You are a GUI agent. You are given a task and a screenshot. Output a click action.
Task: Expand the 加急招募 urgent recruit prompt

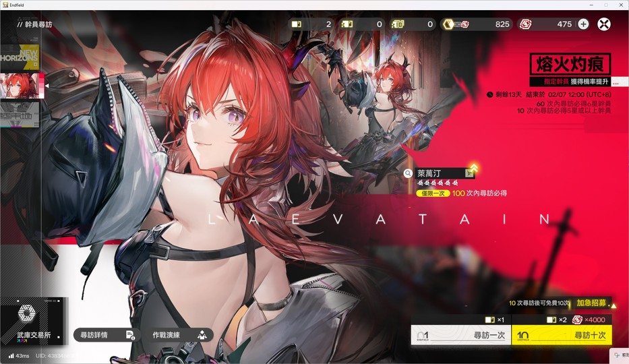(594, 303)
